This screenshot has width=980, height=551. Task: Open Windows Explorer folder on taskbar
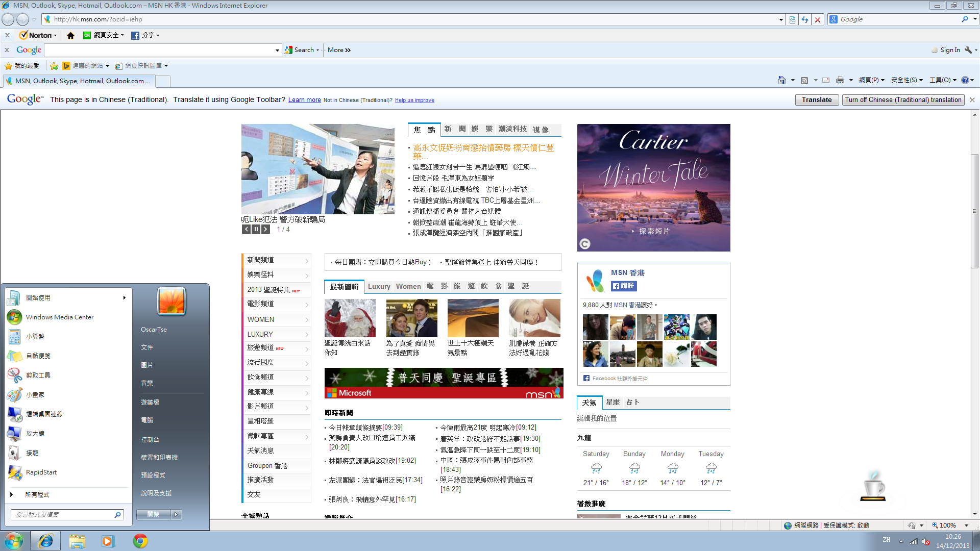pos(77,541)
